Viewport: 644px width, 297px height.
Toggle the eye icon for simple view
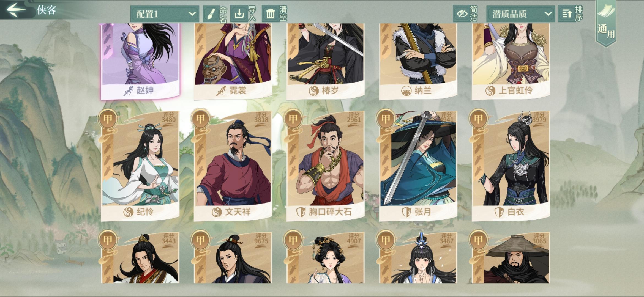(x=462, y=13)
